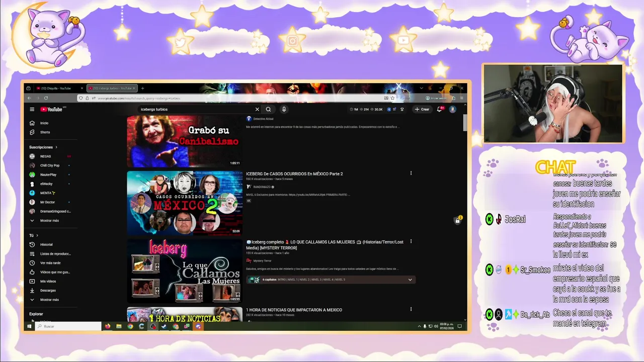Open the YouTube hamburger guide menu
The height and width of the screenshot is (362, 644).
click(32, 109)
